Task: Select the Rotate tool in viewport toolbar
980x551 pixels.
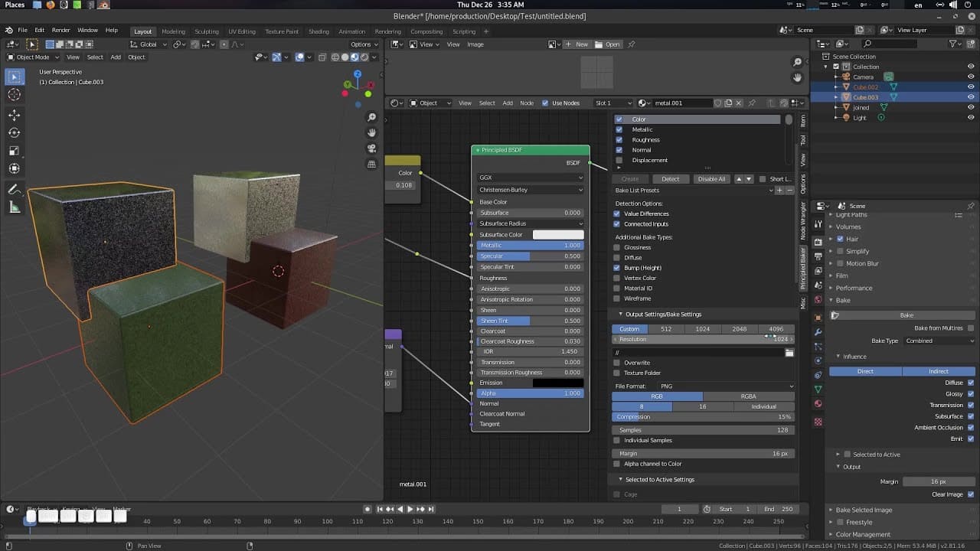Action: 14,133
